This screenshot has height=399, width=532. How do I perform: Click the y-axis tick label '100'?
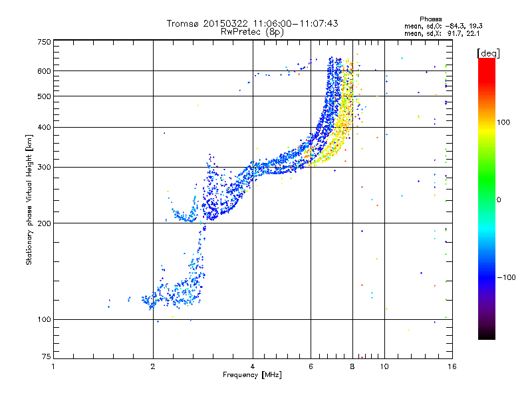point(44,319)
